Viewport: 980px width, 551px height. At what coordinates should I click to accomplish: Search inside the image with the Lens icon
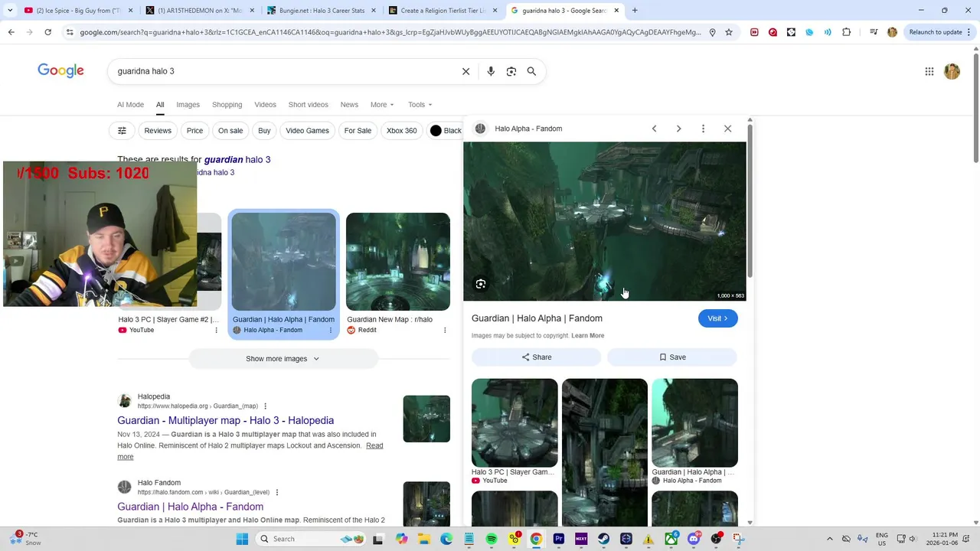(481, 284)
